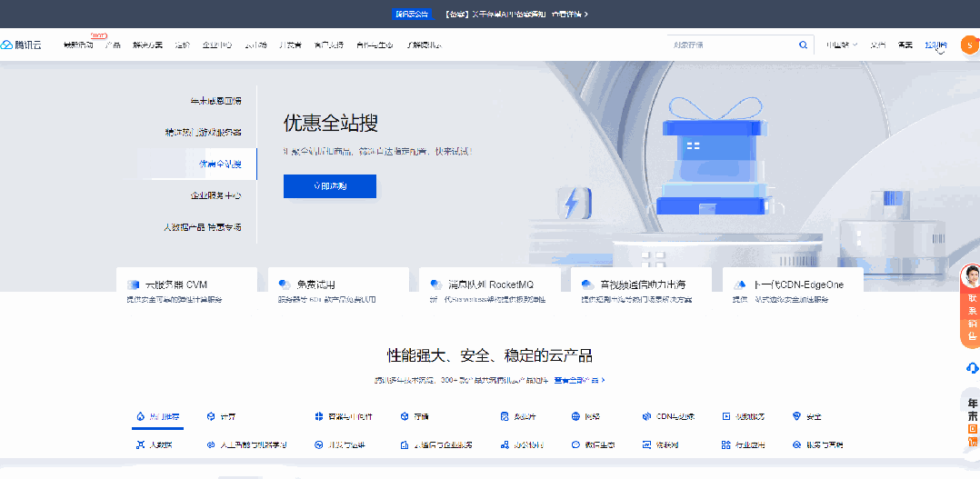Click the 免费试用 card icon
Screen dimensions: 980x479
click(x=285, y=284)
